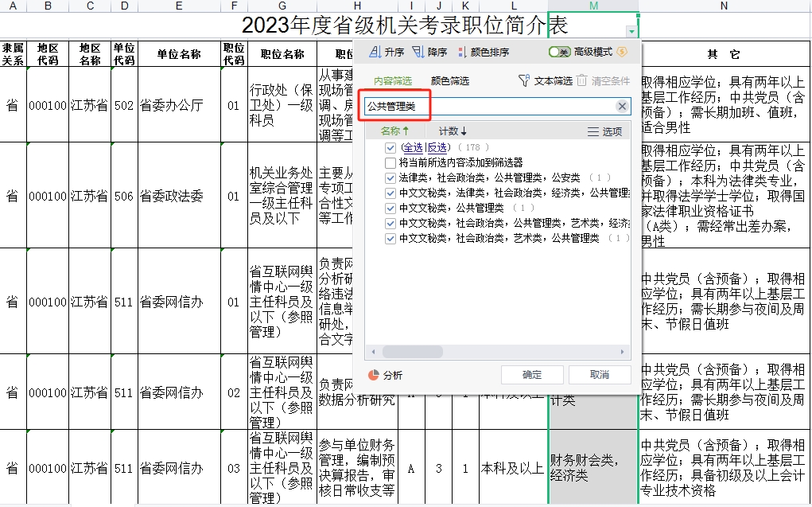
Task: Select the 职位名称 header cell
Action: coord(282,53)
